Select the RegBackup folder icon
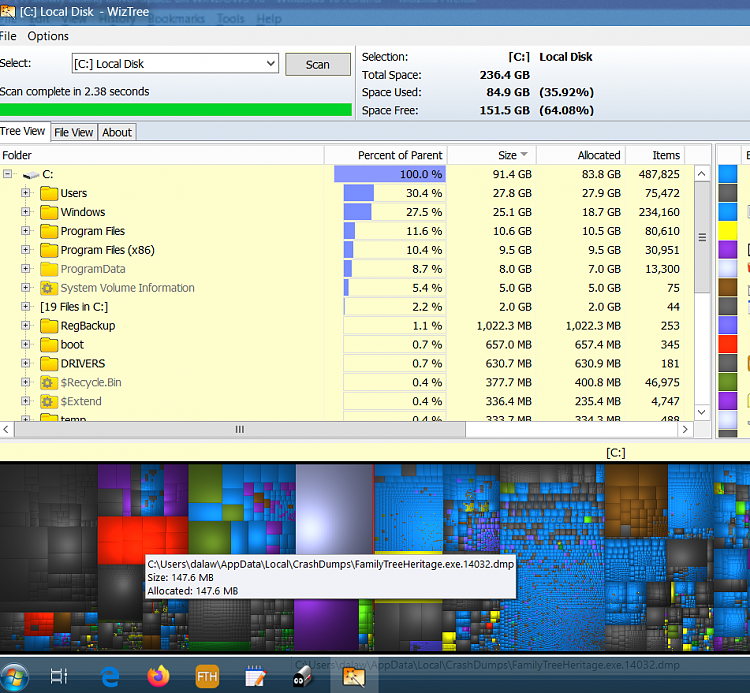750x693 pixels. click(49, 326)
